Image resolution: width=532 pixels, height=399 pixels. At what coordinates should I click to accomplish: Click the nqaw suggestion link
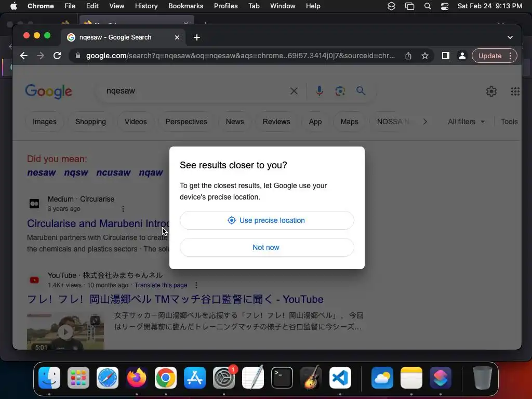pyautogui.click(x=151, y=172)
